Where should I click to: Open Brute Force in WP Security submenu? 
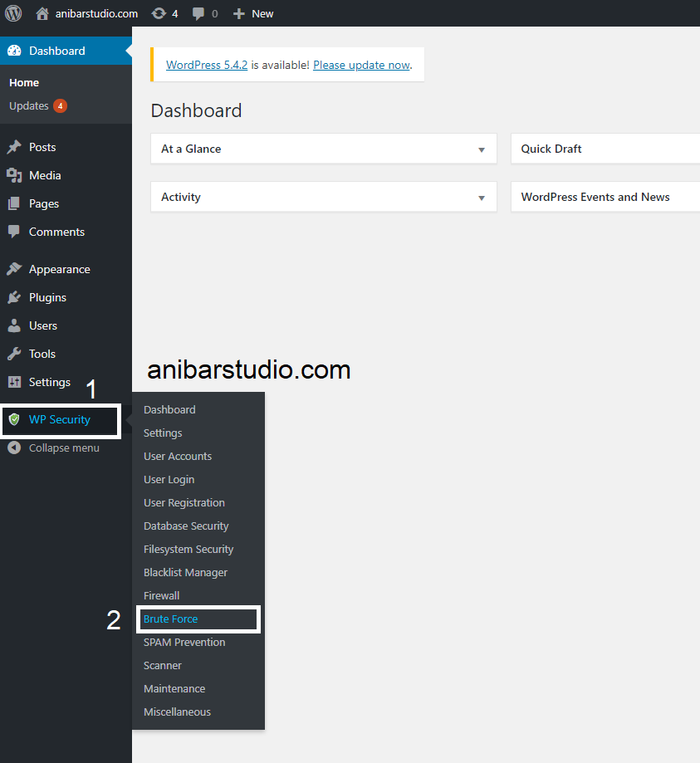click(171, 619)
